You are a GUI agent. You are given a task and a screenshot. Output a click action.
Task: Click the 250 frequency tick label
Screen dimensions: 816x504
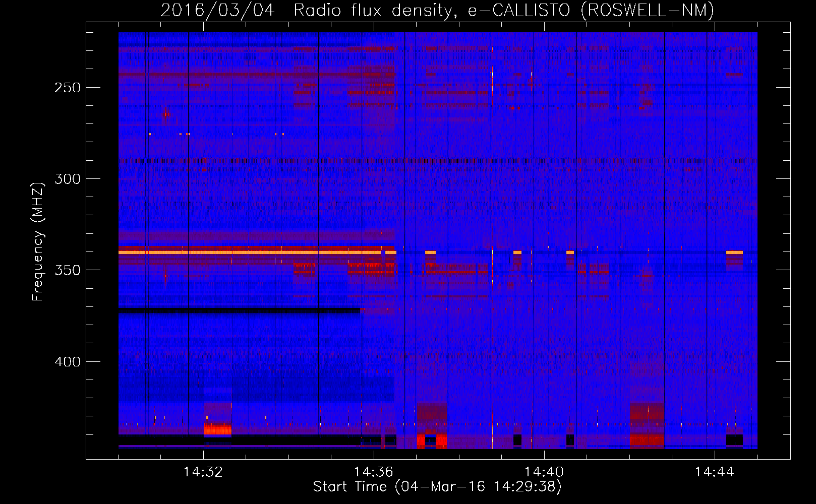[x=68, y=88]
